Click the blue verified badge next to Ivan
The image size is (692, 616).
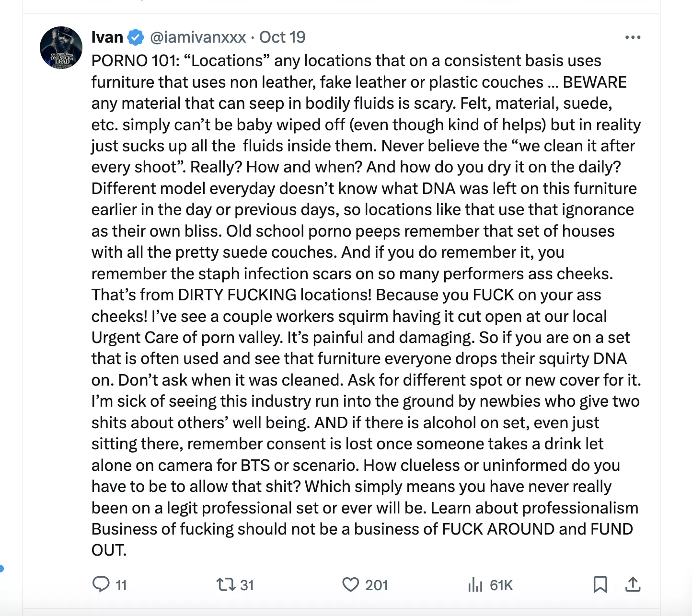(136, 37)
